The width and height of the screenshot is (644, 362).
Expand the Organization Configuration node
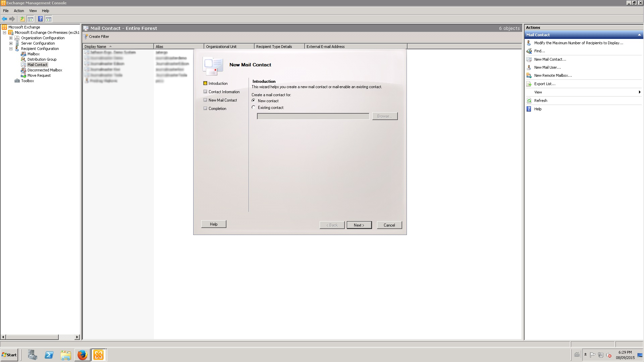point(11,38)
